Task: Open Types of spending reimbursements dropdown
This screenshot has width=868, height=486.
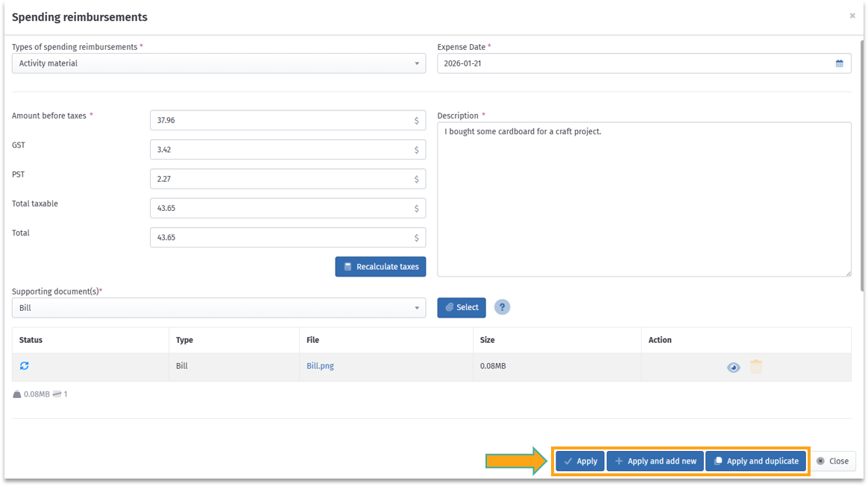Action: [x=218, y=63]
